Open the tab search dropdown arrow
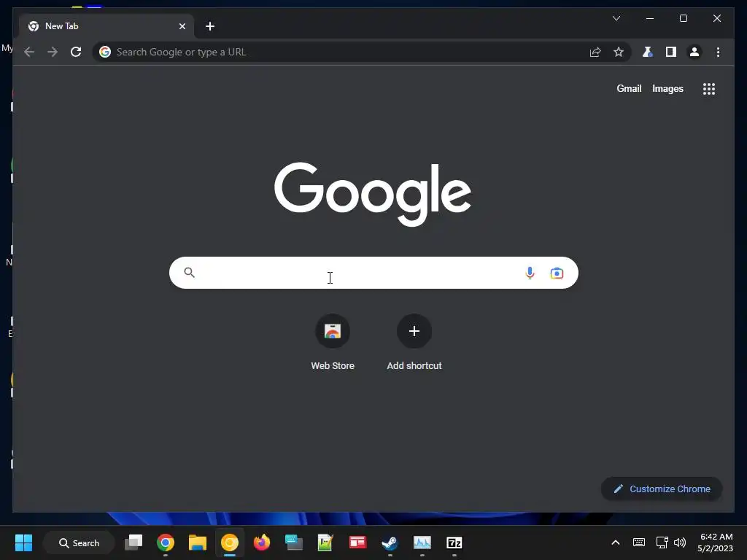This screenshot has width=747, height=560. pos(616,18)
